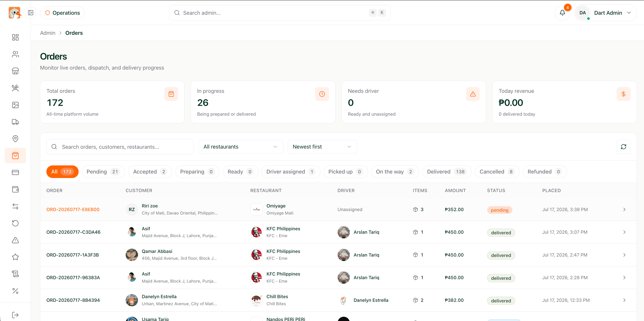Screen dimensions: 644x321
Task: Open the crossed utensils icon in sidebar
Action: point(15,88)
